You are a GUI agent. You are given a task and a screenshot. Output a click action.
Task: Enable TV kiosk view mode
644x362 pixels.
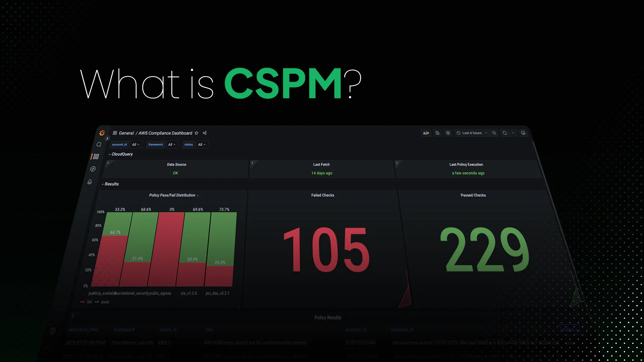(x=523, y=133)
